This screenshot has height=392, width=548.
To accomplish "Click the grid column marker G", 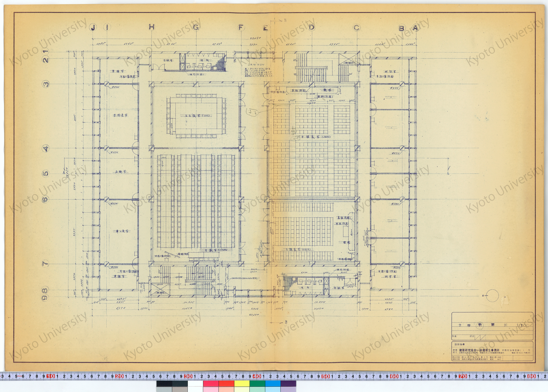I will click(x=196, y=28).
